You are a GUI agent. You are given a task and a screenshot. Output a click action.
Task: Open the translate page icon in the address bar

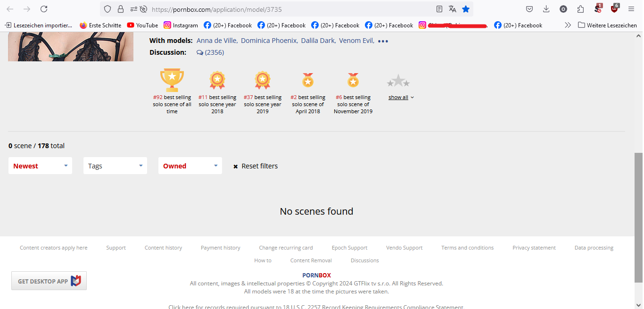(x=453, y=9)
